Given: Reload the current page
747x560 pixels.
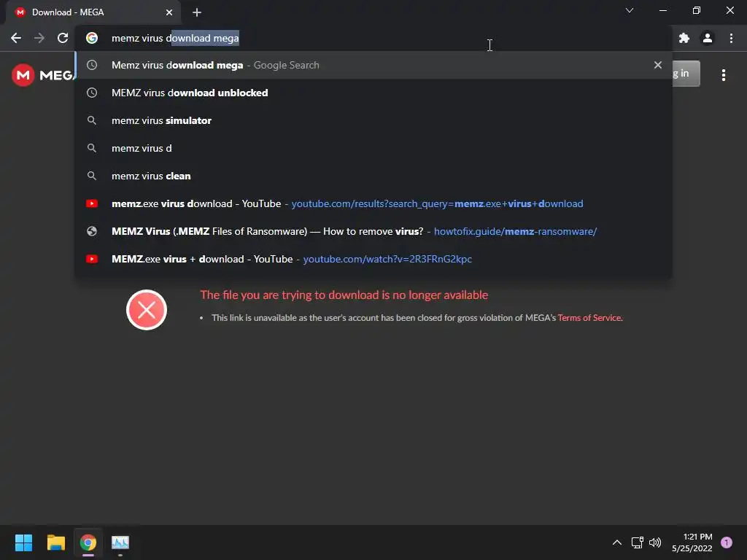Looking at the screenshot, I should coord(63,38).
